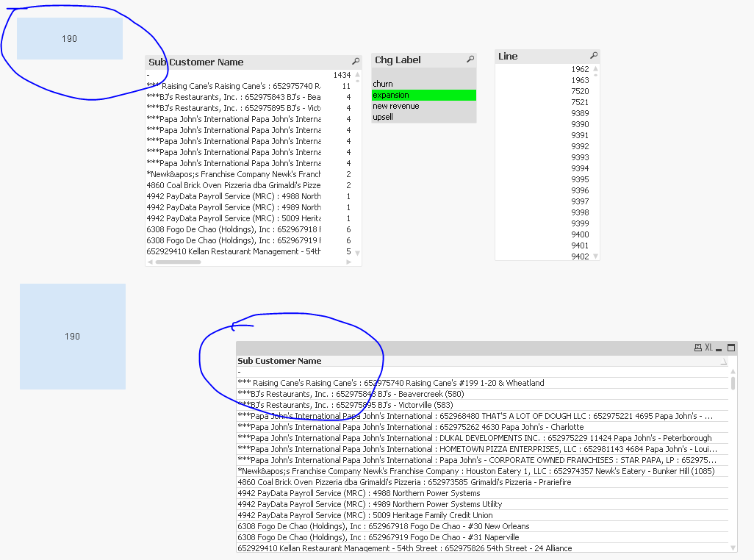Click table row BJ's - Victorville (583)

coord(482,405)
